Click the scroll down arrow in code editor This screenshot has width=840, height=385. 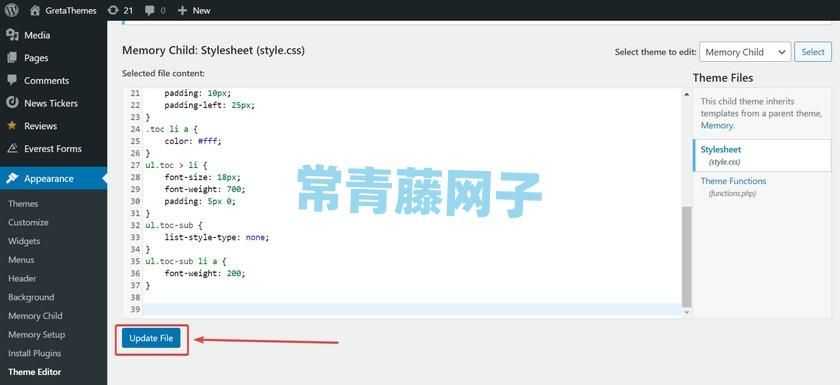[687, 312]
